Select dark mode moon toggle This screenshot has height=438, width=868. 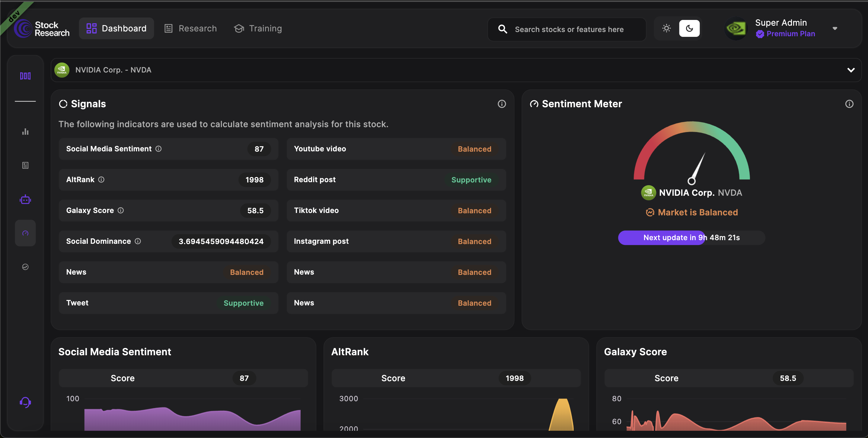point(689,28)
